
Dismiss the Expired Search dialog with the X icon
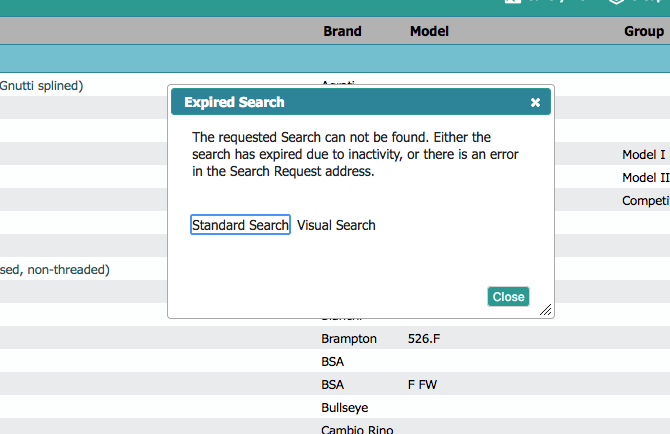tap(535, 102)
